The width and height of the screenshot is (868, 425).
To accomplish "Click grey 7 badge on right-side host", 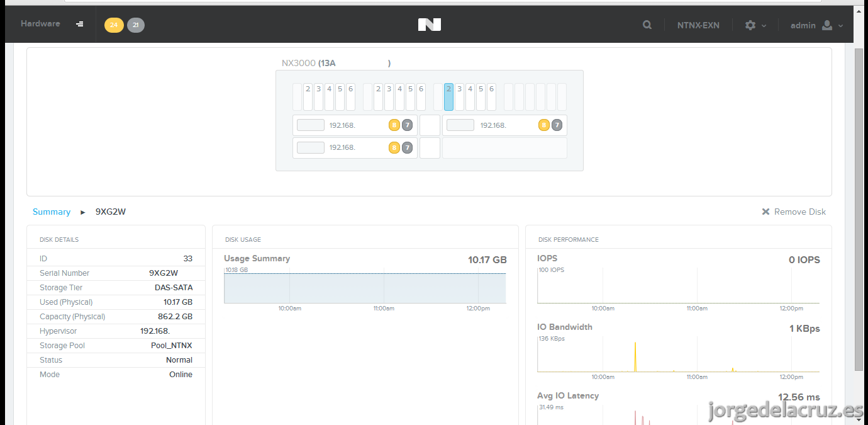I will [x=557, y=125].
